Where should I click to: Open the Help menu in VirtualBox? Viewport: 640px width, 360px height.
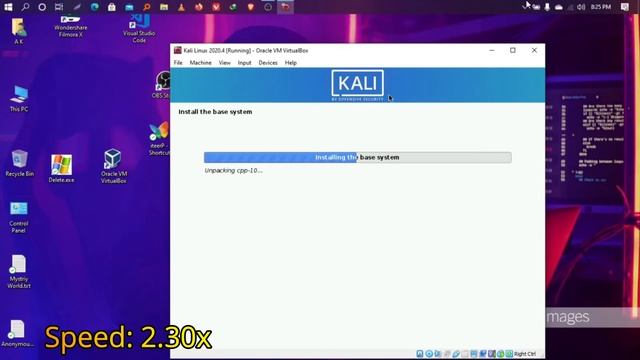tap(291, 63)
